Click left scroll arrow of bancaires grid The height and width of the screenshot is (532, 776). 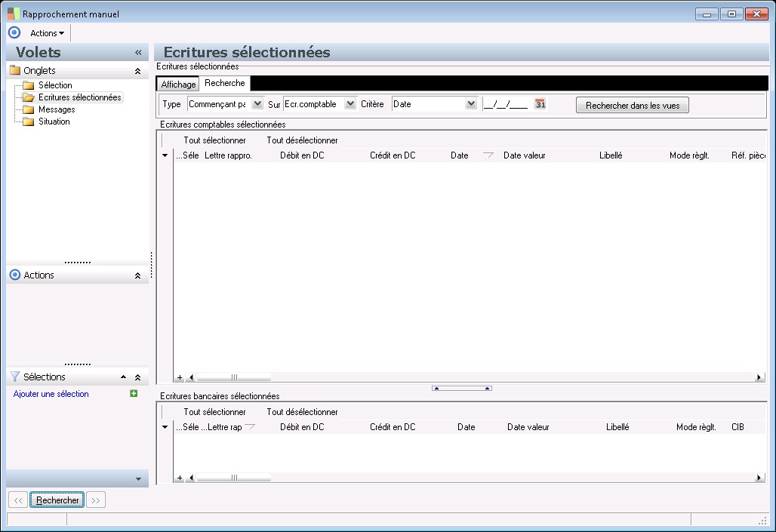pyautogui.click(x=192, y=478)
